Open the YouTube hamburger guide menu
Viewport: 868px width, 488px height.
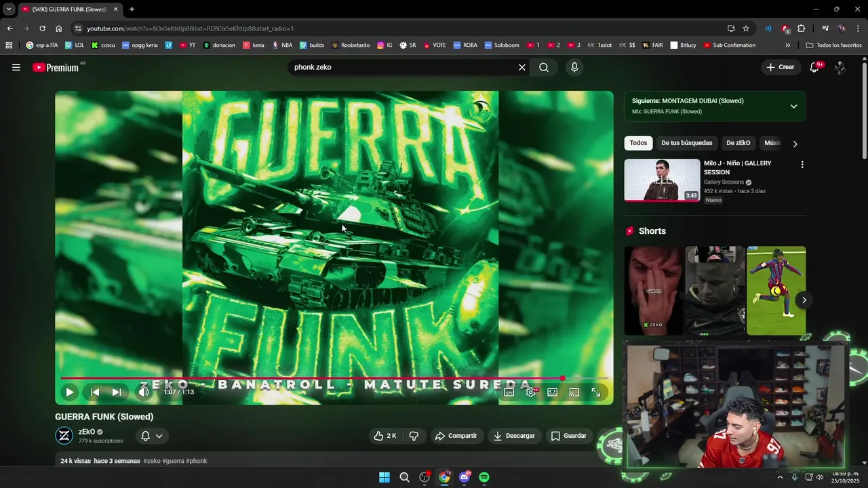coord(16,67)
